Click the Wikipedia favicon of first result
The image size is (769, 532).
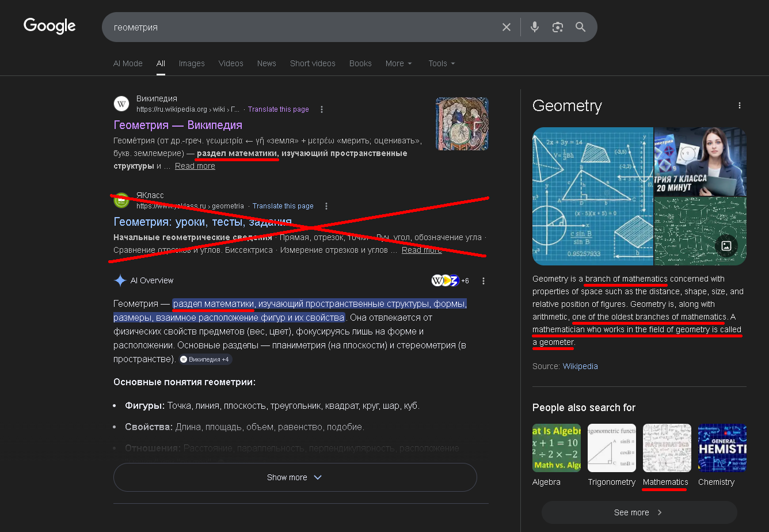click(121, 104)
